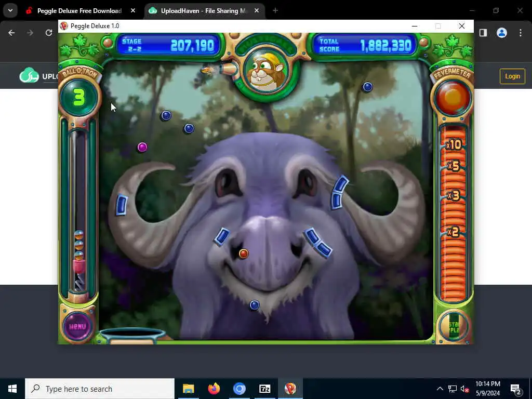Click the Fevermeter orange orb

(x=453, y=97)
